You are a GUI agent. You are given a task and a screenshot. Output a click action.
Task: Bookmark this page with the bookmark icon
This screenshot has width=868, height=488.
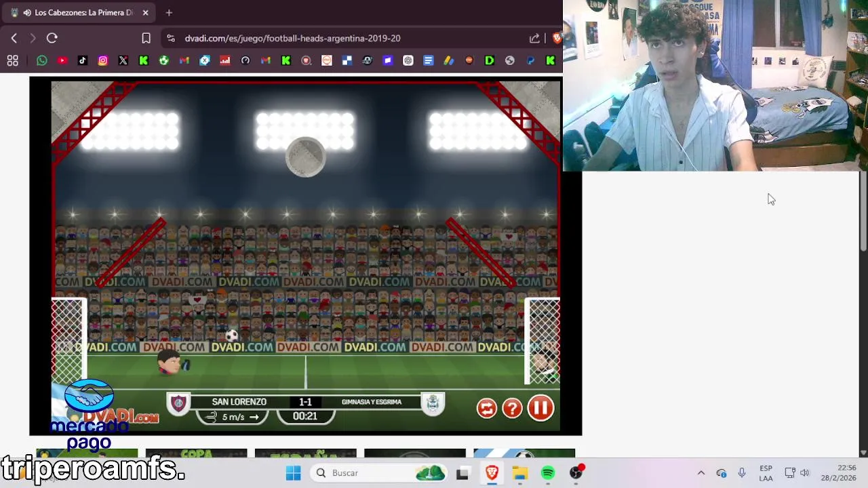pyautogui.click(x=146, y=39)
